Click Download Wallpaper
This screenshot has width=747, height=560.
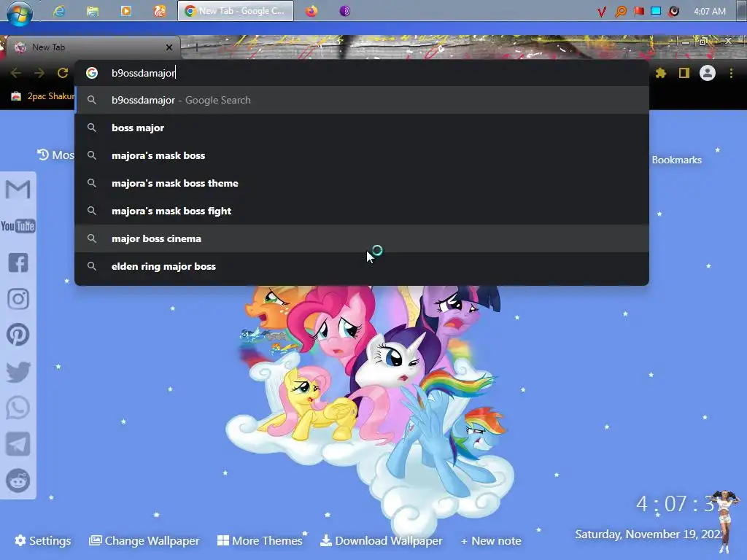[381, 540]
